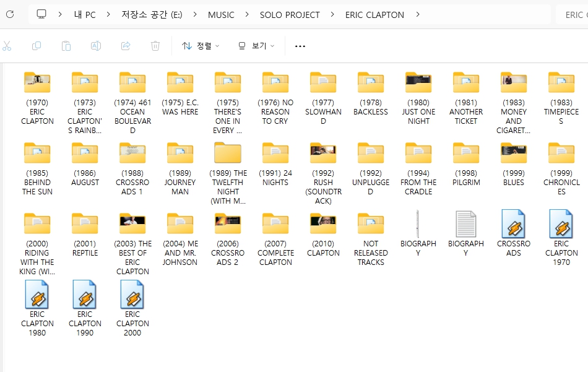
Task: Select the CROSSROADS playlist file icon
Action: 513,225
